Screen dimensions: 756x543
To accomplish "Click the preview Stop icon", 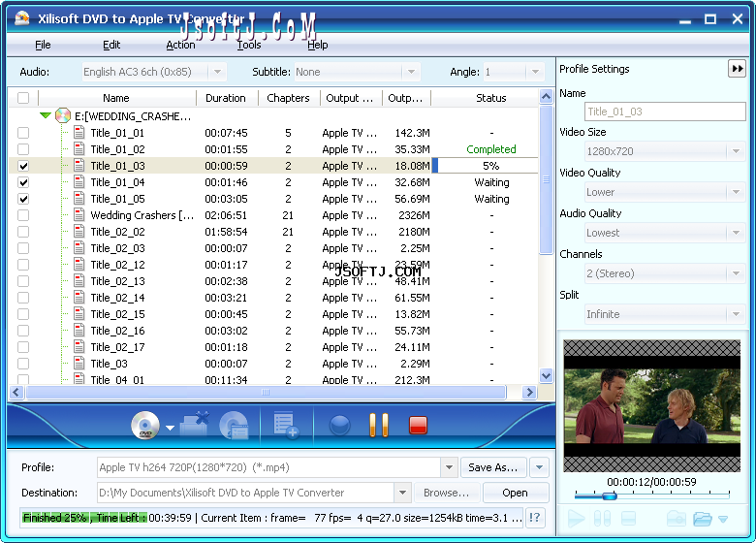I will (628, 519).
